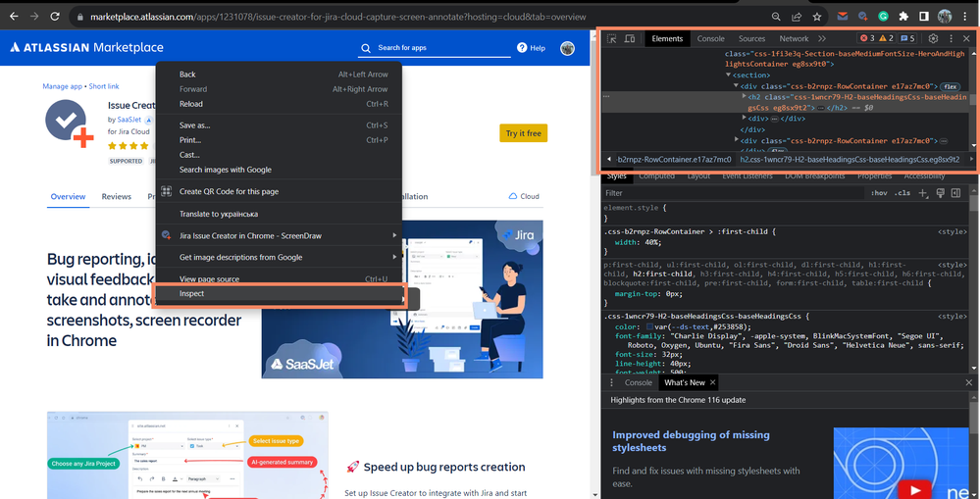Open the 5 issues counter in DevTools
Image resolution: width=980 pixels, height=499 pixels.
point(907,38)
